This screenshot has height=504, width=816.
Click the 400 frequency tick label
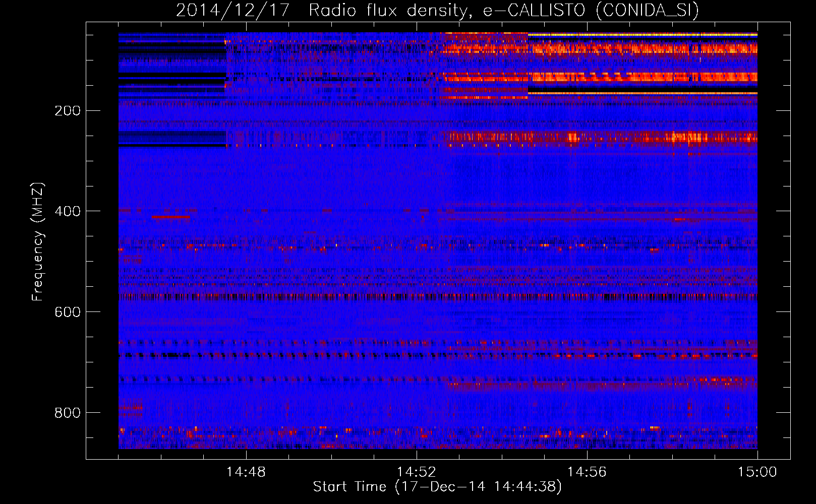68,211
